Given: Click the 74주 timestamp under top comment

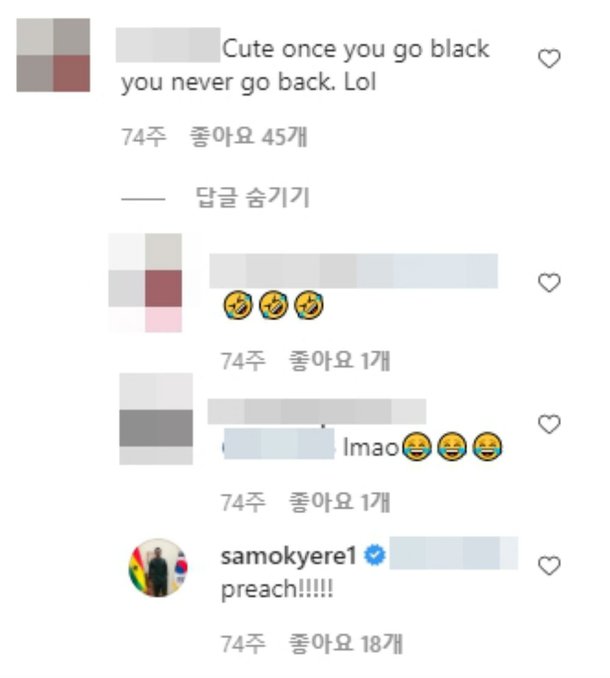Looking at the screenshot, I should click(x=144, y=137).
